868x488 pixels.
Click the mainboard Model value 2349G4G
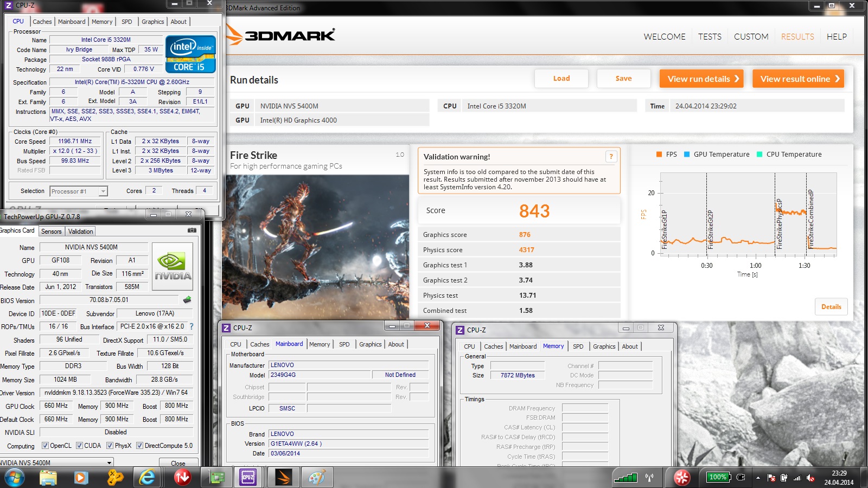(x=320, y=375)
